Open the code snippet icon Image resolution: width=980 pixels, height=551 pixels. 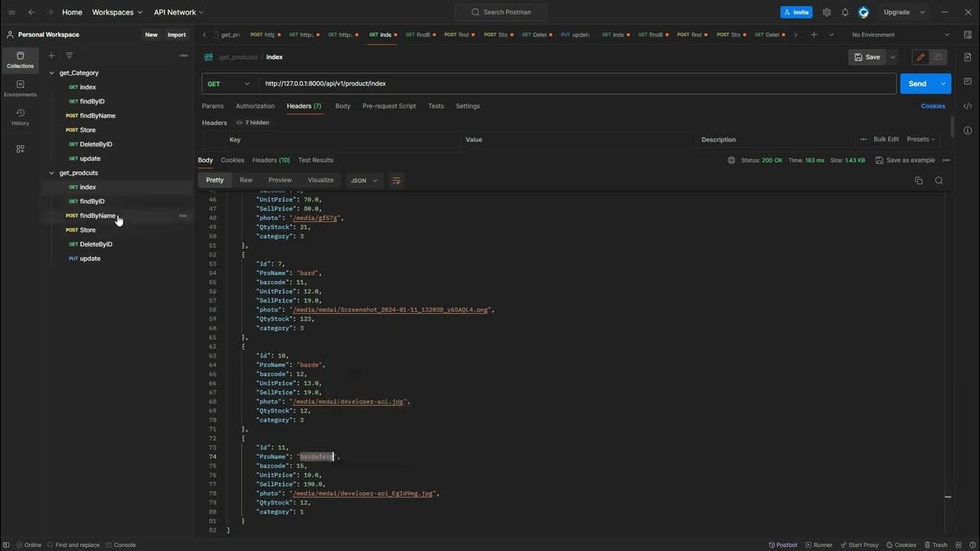click(x=968, y=106)
